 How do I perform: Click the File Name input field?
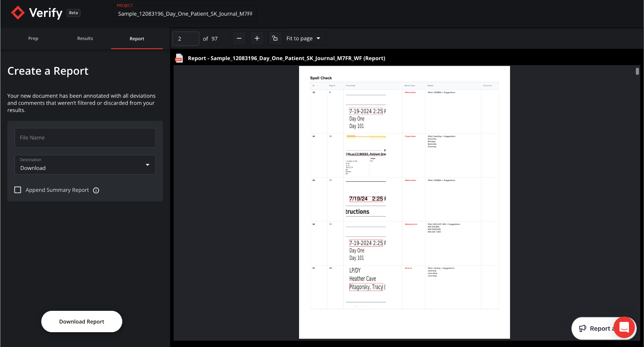(x=85, y=138)
